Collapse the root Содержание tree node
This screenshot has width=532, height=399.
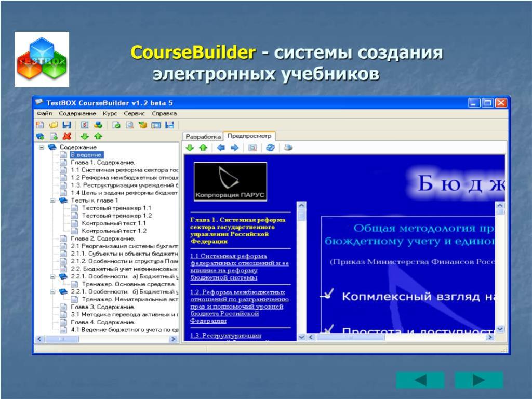pyautogui.click(x=42, y=147)
